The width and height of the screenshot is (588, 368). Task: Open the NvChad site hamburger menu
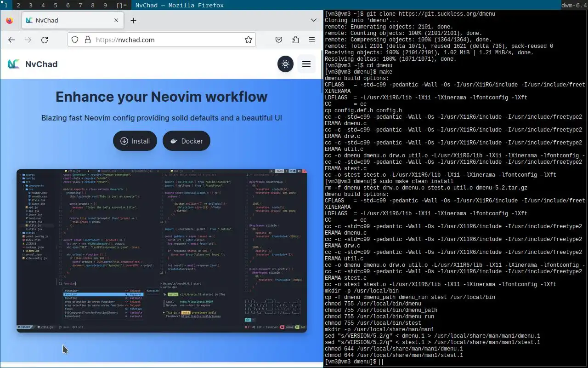306,64
